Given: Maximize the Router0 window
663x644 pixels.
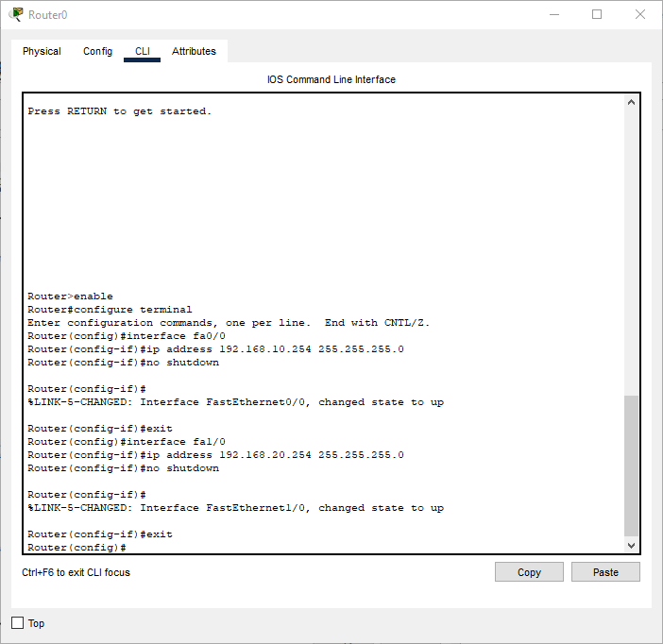Looking at the screenshot, I should coord(597,14).
